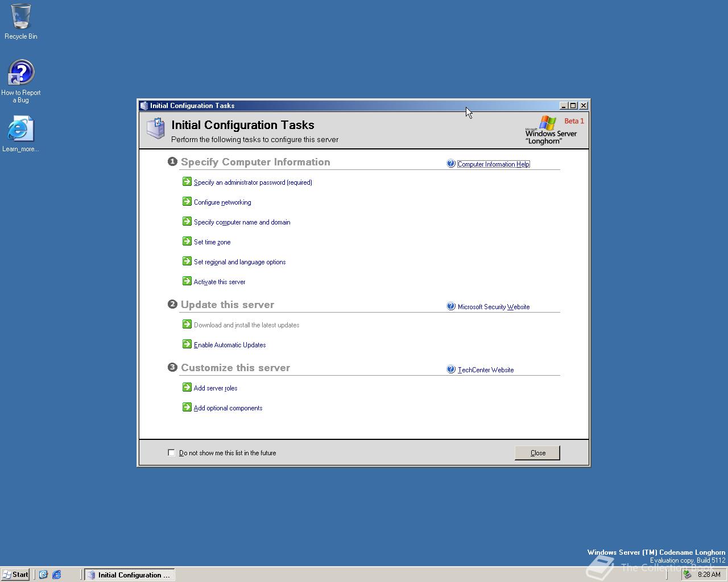The image size is (728, 582).
Task: Click green arrow beside regional and language options
Action: (187, 261)
